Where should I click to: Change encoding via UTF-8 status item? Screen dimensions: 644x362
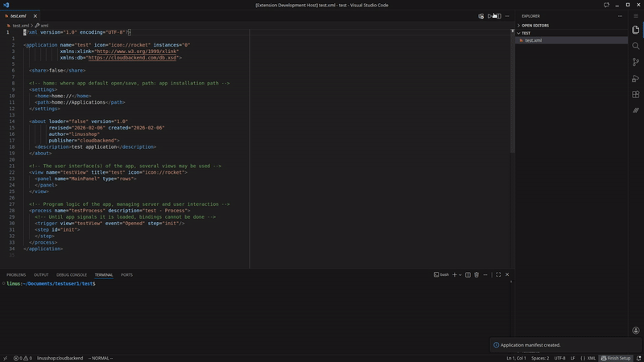tap(559, 358)
